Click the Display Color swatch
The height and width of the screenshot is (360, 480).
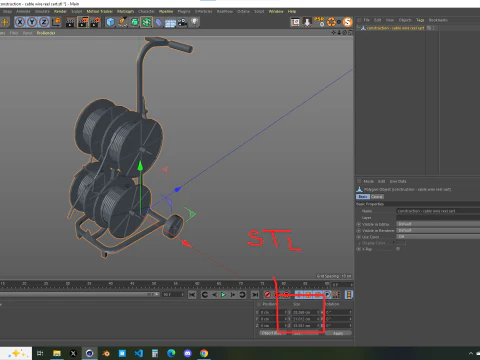pyautogui.click(x=401, y=243)
